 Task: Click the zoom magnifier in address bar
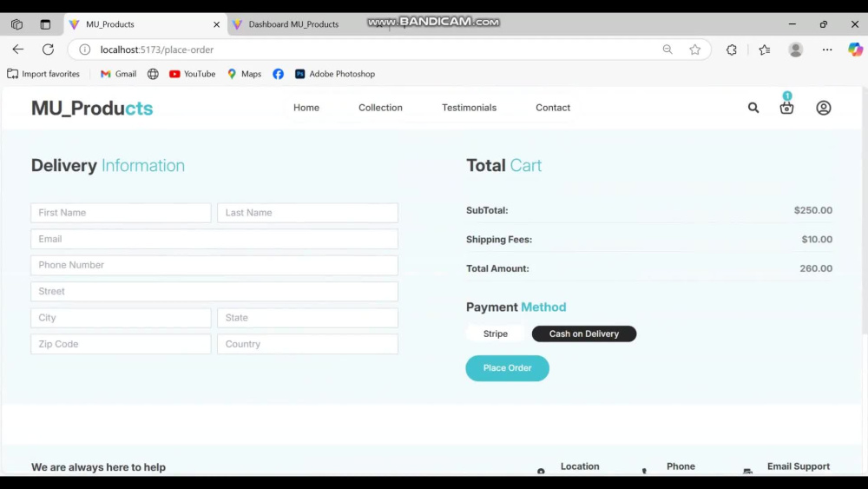pyautogui.click(x=667, y=50)
